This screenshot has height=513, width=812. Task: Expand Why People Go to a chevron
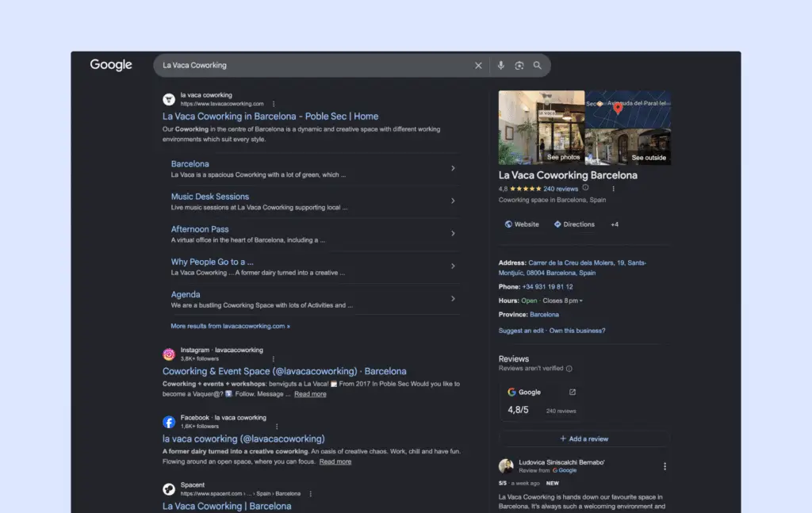(x=453, y=266)
